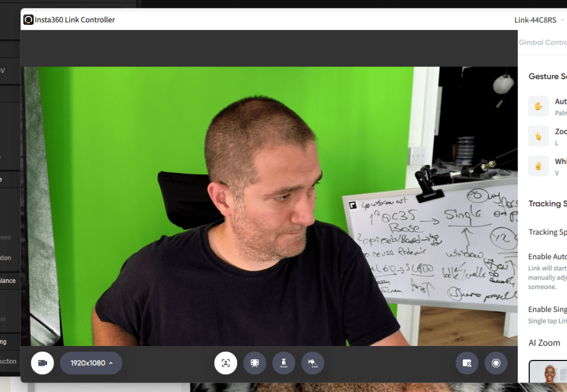Click the image/virtual background icon near record
This screenshot has width=567, height=392.
(467, 363)
